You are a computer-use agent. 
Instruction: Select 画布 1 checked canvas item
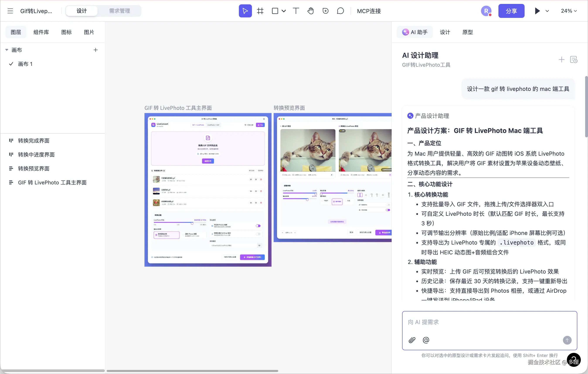click(x=25, y=64)
